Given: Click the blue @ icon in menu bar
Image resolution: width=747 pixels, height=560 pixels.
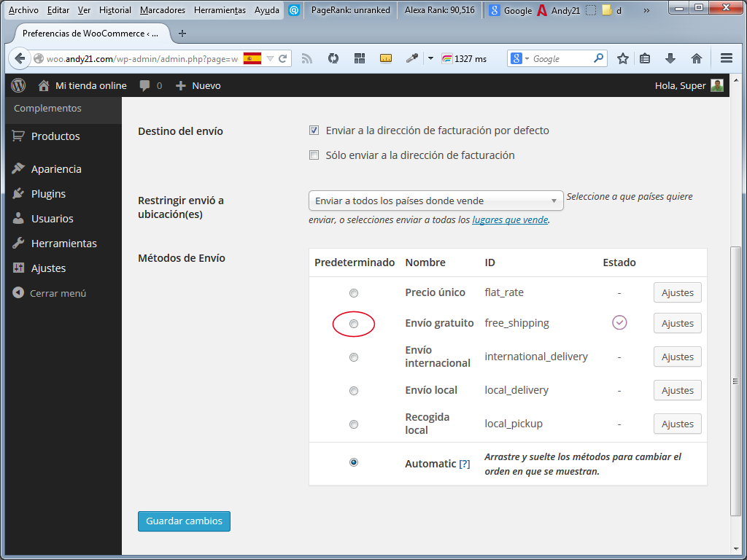Looking at the screenshot, I should click(294, 10).
